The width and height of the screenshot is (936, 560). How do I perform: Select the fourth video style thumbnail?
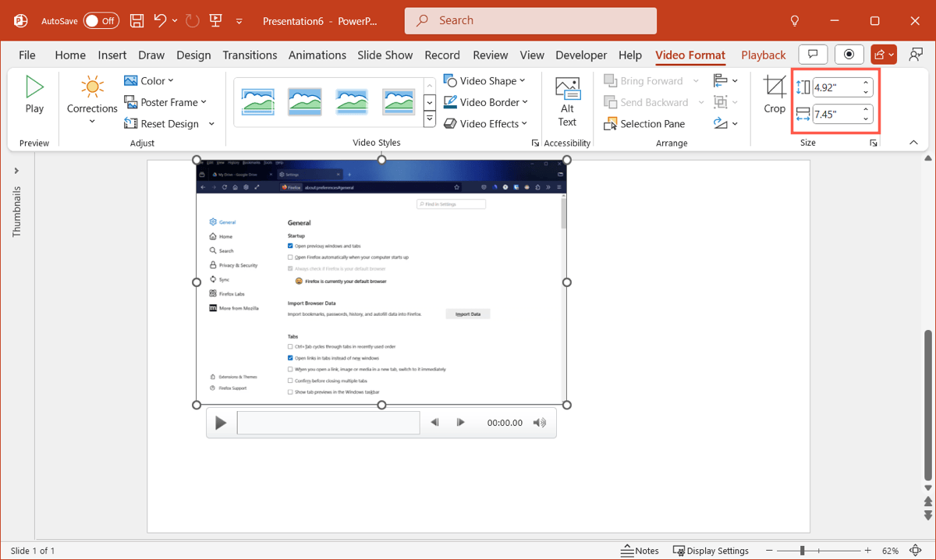(x=399, y=102)
